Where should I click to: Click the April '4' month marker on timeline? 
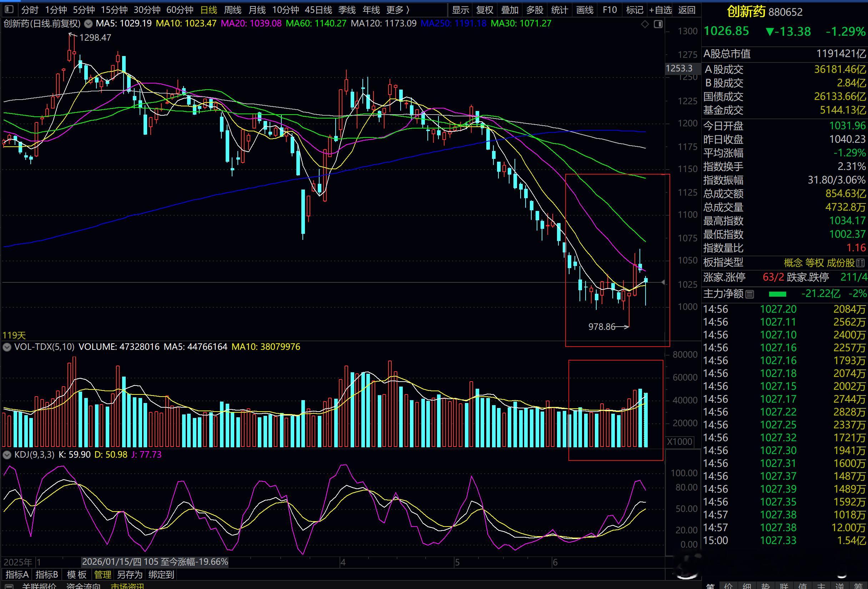[x=343, y=562]
